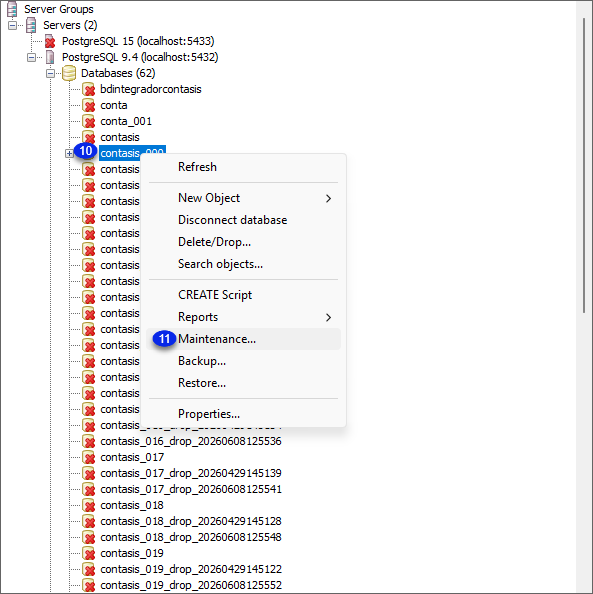
Task: Click the Databases (62) cylinder icon
Action: (x=69, y=73)
